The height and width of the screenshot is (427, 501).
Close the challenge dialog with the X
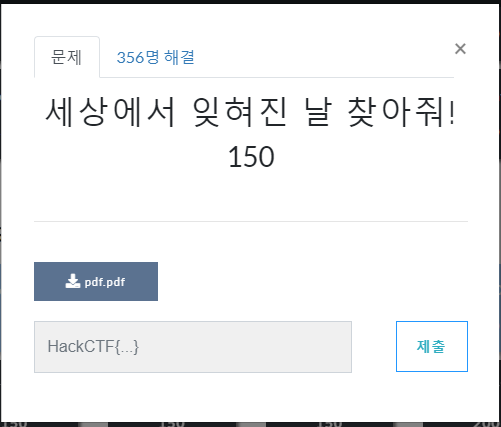[x=460, y=49]
